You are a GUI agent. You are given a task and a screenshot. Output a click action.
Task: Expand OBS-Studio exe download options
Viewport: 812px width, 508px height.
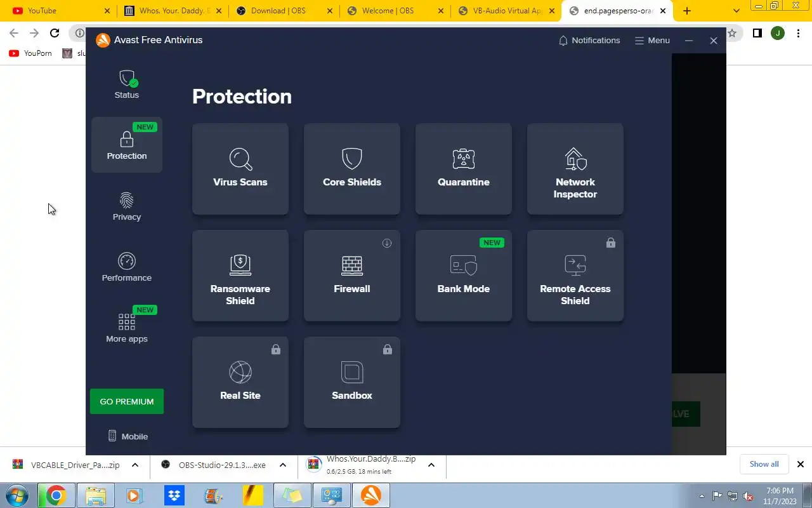[283, 465]
